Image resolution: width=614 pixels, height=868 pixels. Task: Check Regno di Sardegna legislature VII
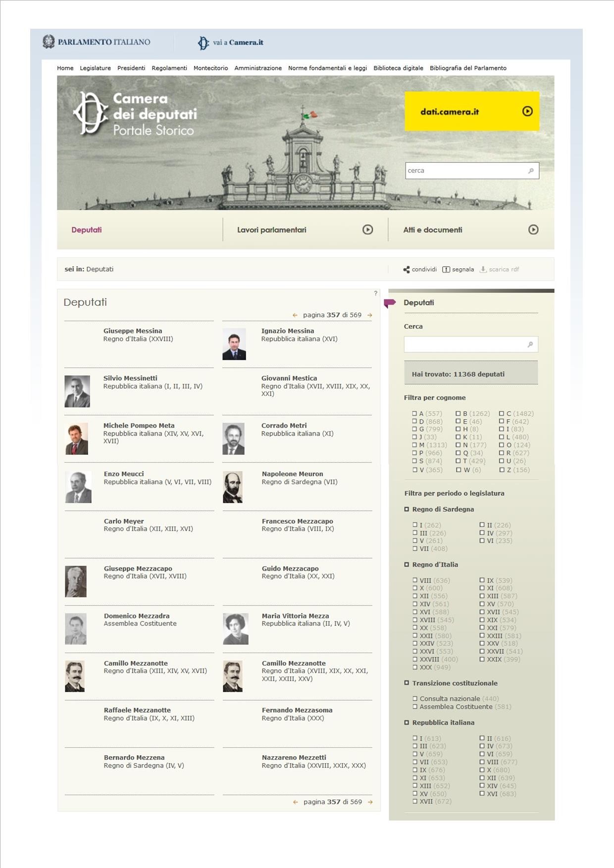[x=415, y=548]
